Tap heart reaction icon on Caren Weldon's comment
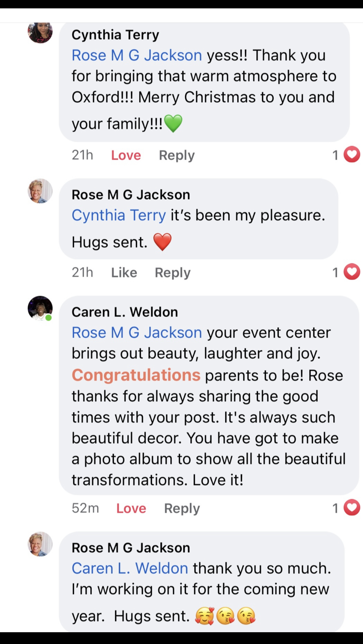Screen dimensions: 363x644 [x=352, y=508]
